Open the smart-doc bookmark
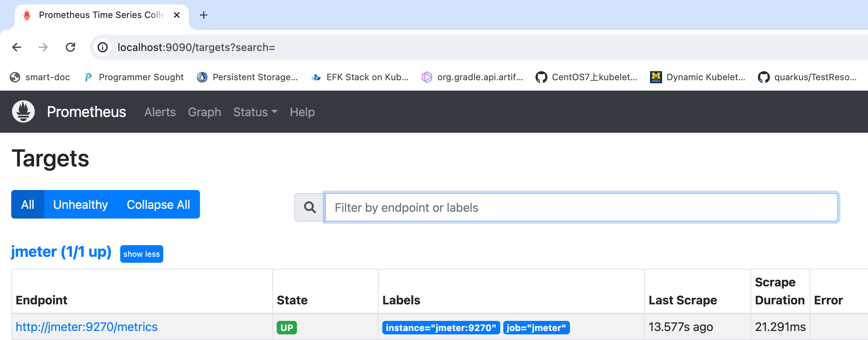 click(40, 77)
